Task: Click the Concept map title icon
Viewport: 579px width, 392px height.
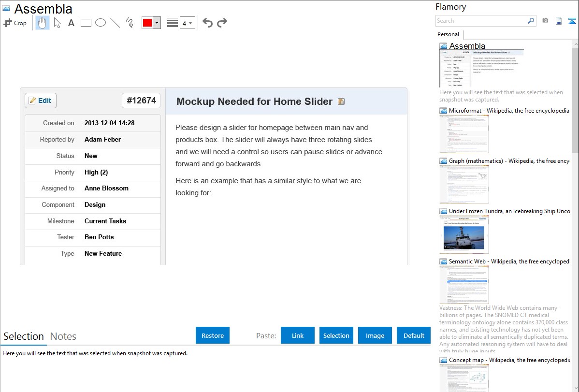Action: (x=443, y=360)
